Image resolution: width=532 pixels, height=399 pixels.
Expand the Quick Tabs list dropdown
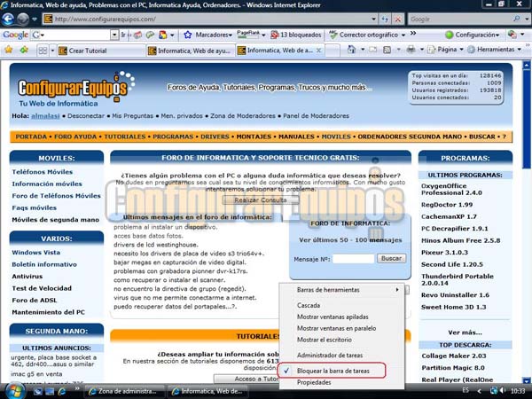pyautogui.click(x=52, y=51)
